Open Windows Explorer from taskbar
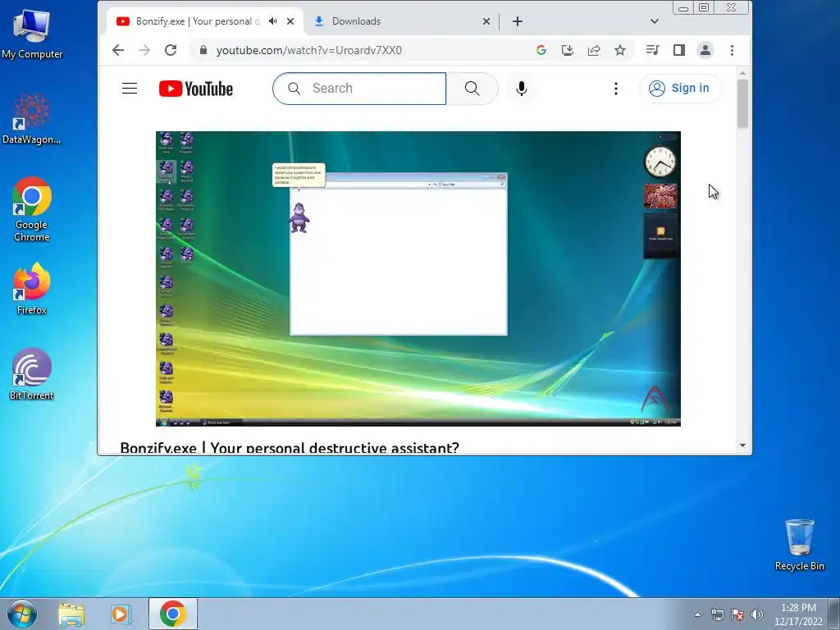The height and width of the screenshot is (630, 840). pos(71,614)
